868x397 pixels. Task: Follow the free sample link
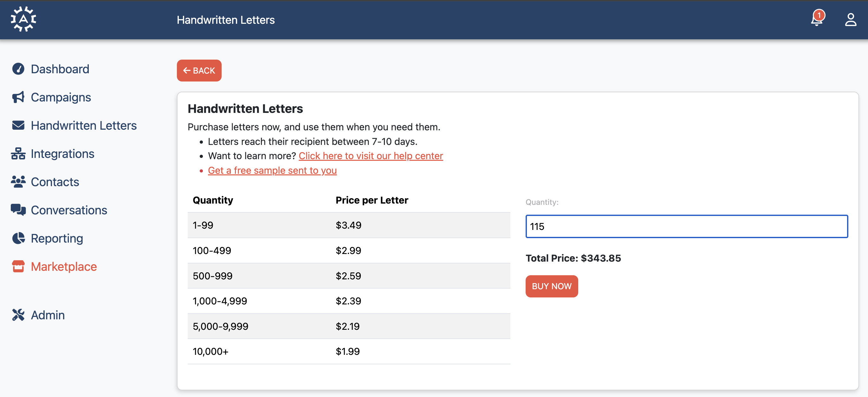tap(272, 170)
